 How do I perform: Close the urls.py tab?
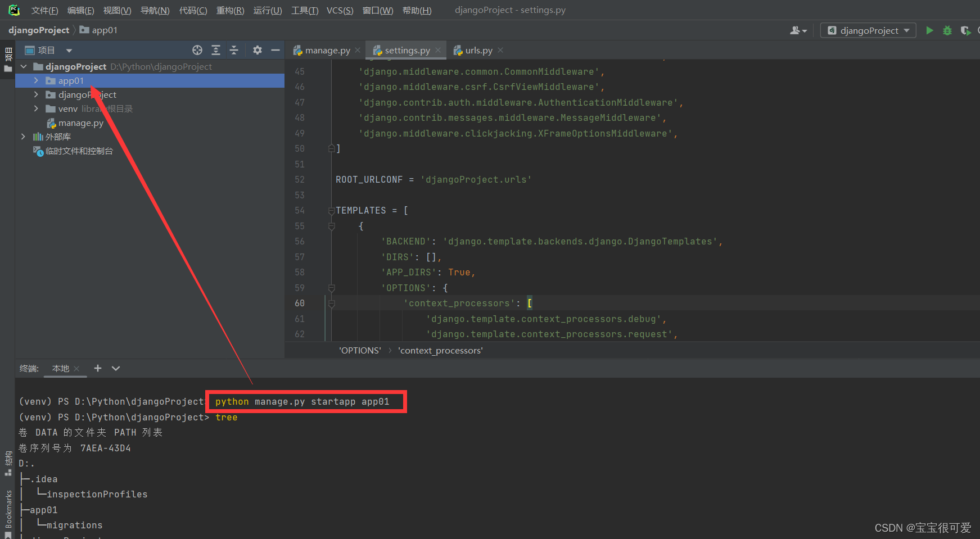(x=500, y=51)
